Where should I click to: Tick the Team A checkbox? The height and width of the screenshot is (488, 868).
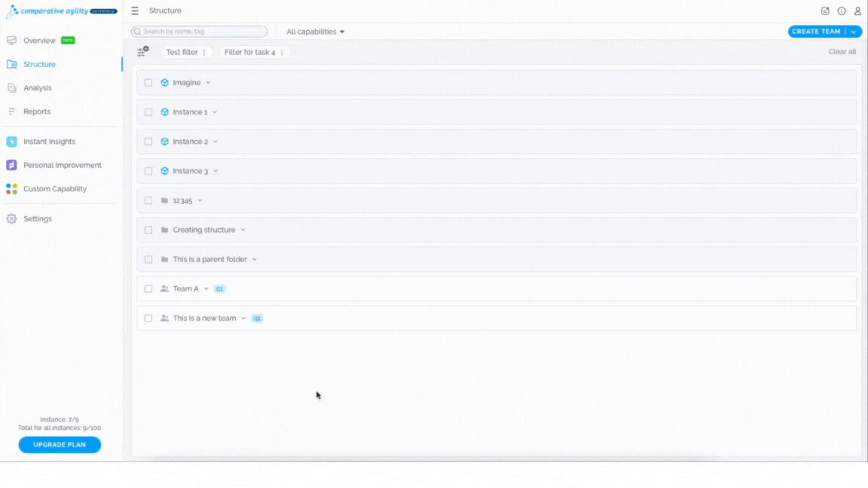click(148, 289)
